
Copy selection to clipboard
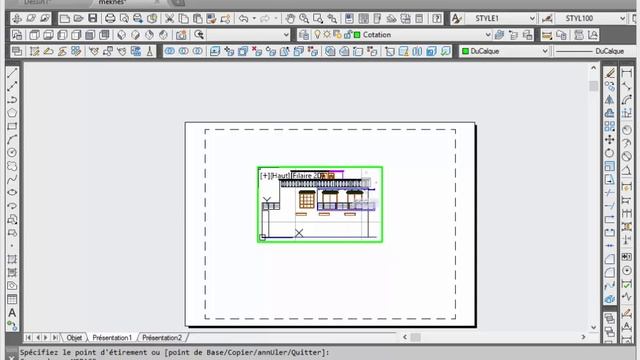coord(184,18)
